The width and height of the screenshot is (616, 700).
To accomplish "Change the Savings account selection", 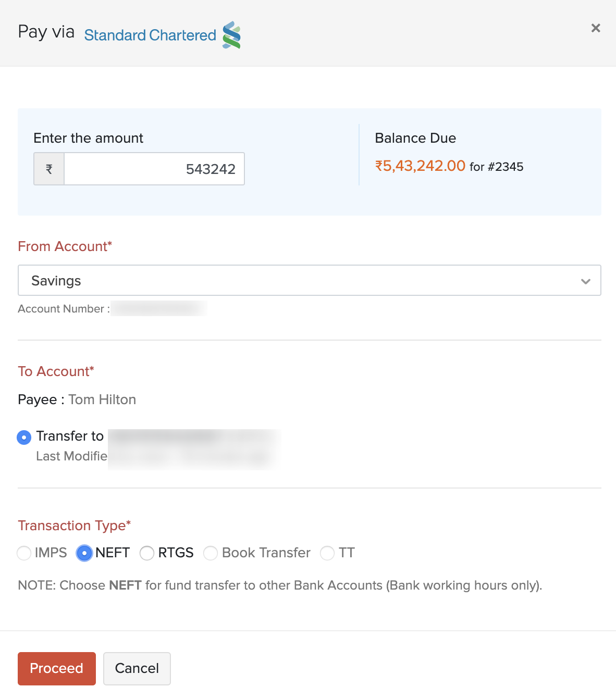I will [x=310, y=280].
